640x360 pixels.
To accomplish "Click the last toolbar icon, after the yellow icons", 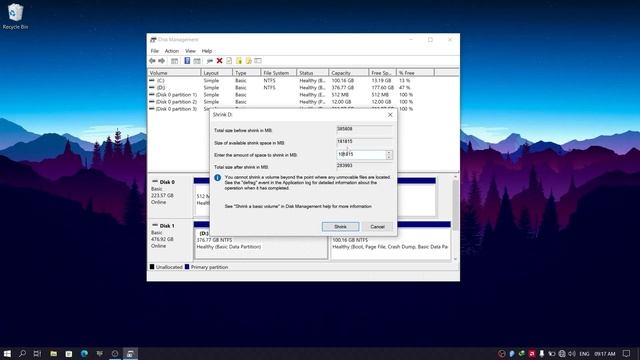I will [258, 61].
